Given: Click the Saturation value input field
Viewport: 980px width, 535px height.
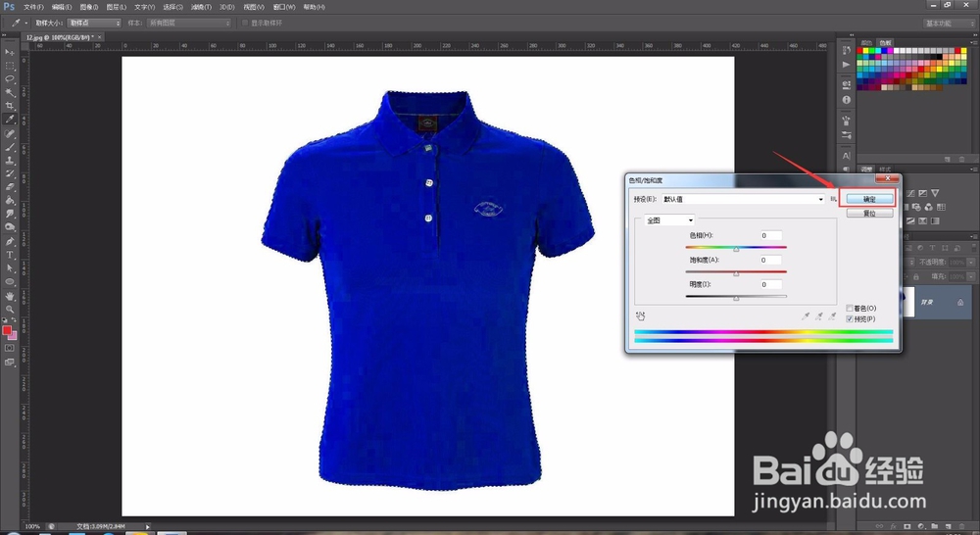Looking at the screenshot, I should click(x=770, y=260).
